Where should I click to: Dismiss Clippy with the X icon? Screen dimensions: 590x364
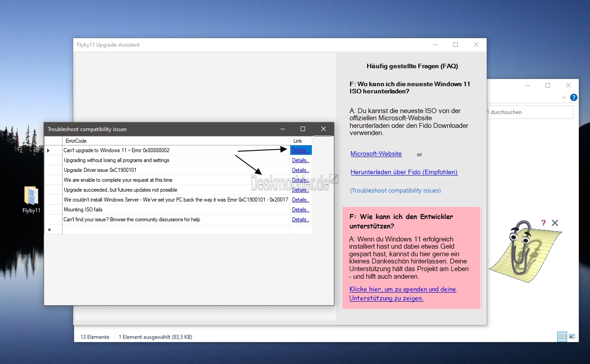coord(555,223)
